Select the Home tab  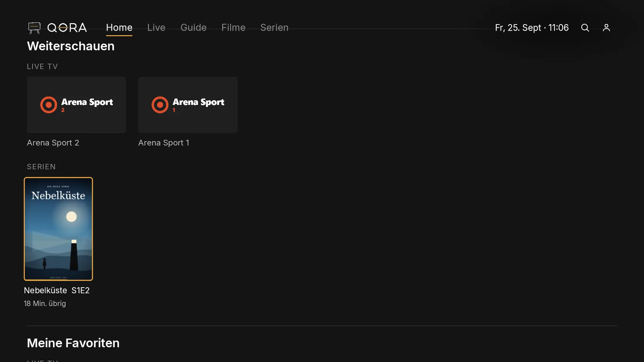coord(119,28)
